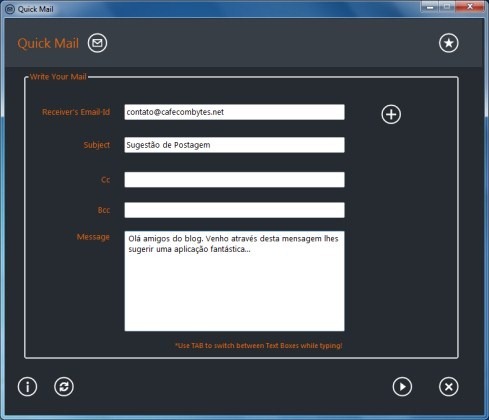Focus the Receiver's Email-Id field

coord(234,112)
